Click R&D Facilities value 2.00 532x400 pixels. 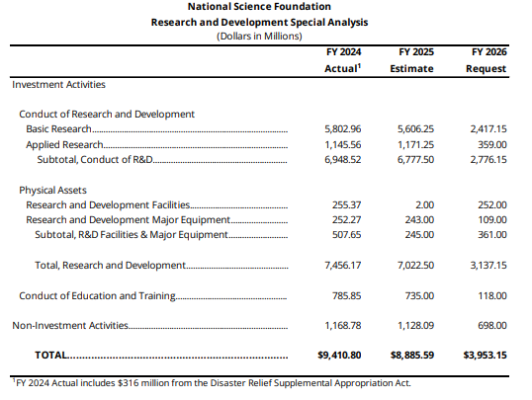point(424,205)
